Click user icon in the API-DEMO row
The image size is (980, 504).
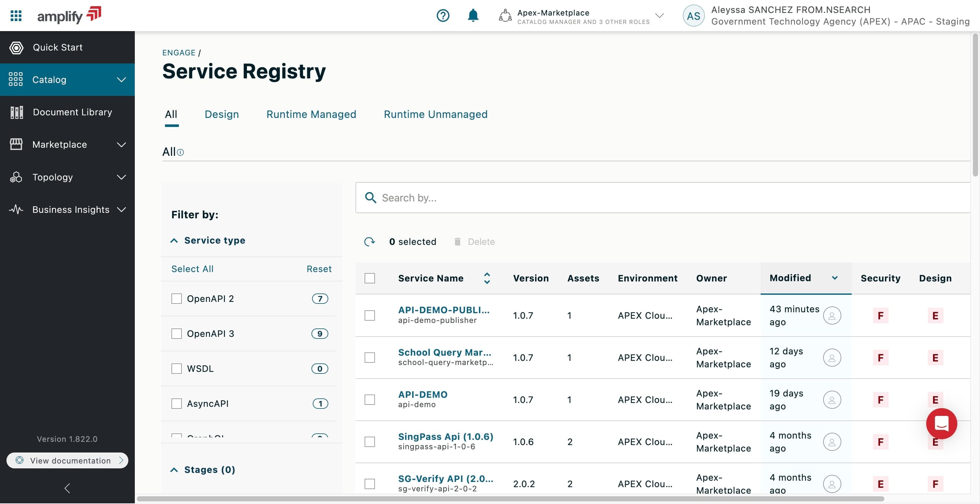point(832,400)
